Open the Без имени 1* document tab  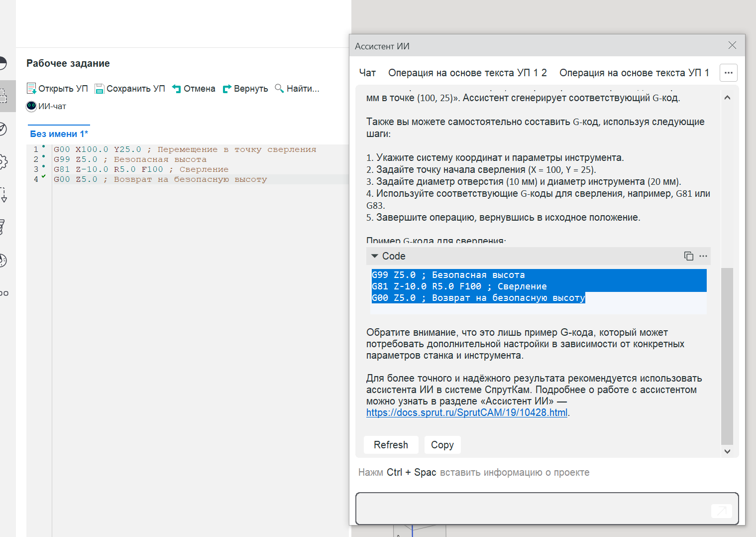coord(59,134)
